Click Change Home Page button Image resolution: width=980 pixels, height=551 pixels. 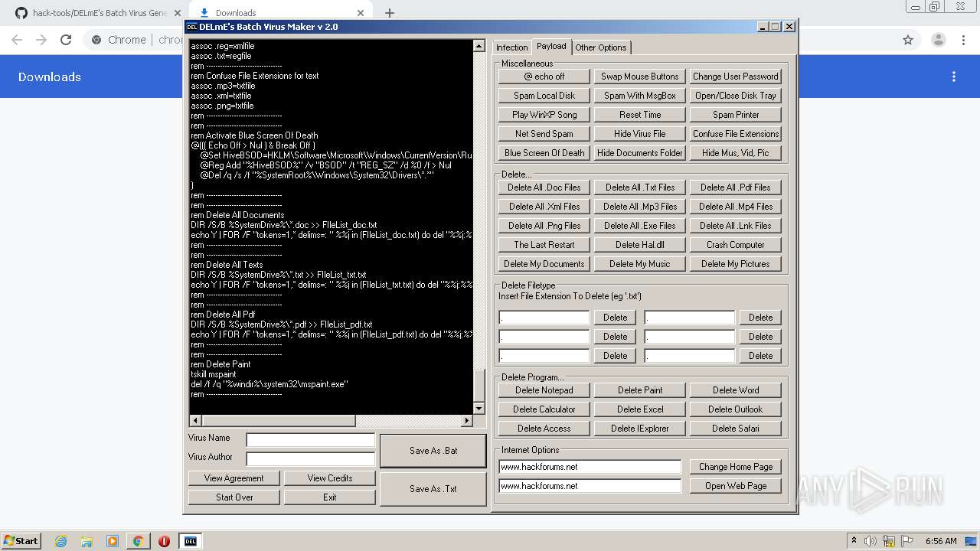[736, 467]
